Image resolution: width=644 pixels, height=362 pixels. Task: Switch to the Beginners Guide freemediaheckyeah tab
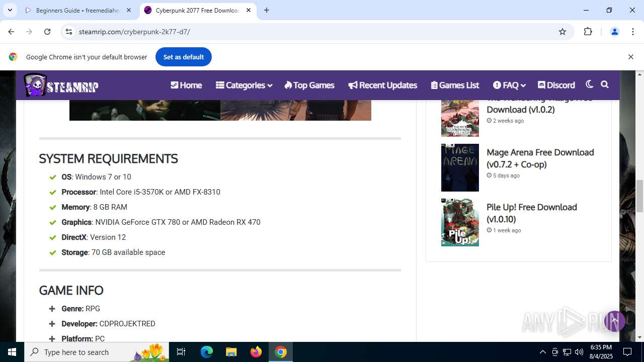tap(78, 10)
